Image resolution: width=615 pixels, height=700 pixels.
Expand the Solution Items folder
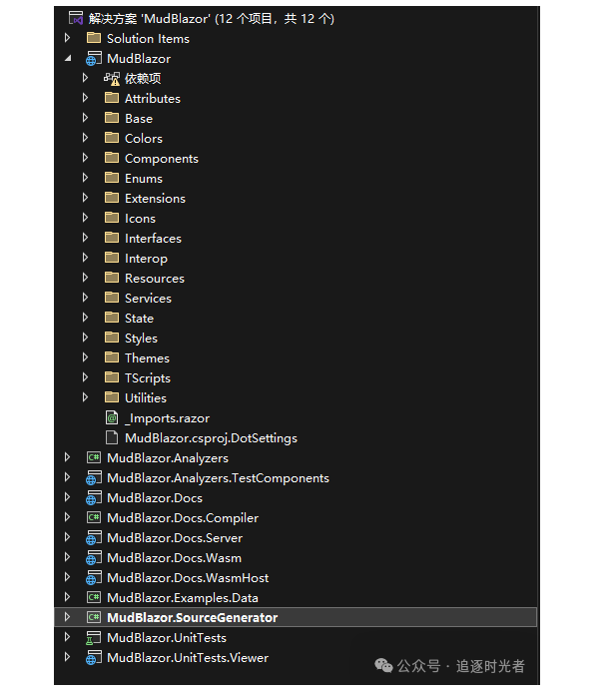[x=68, y=38]
